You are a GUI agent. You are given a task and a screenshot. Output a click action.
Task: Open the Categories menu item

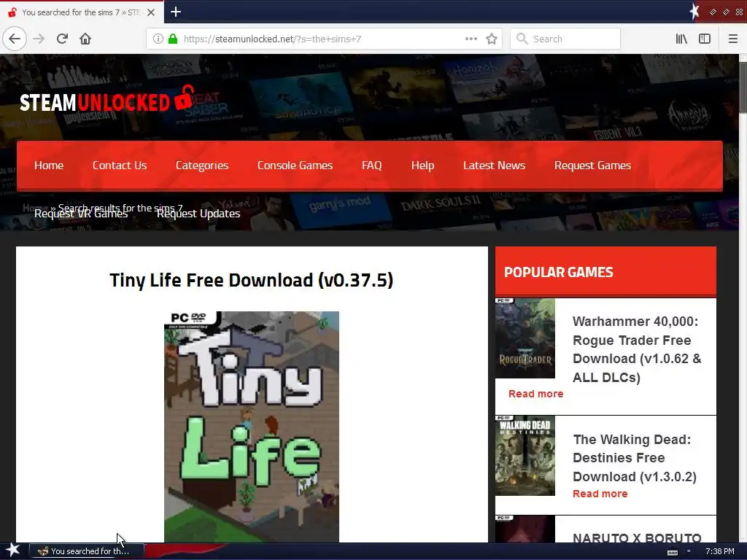point(202,166)
